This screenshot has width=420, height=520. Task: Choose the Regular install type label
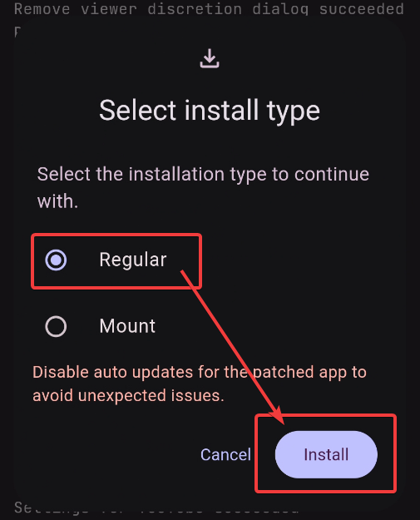coord(132,260)
